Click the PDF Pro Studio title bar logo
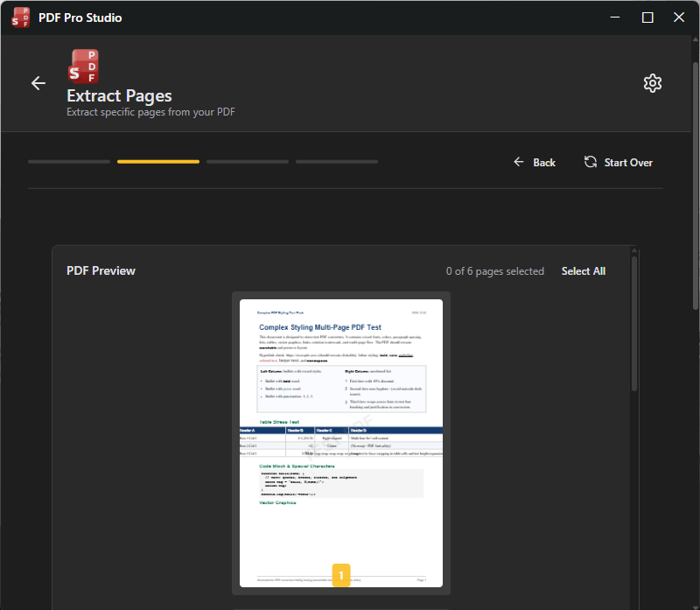Screen dimensions: 700x610 (20, 18)
